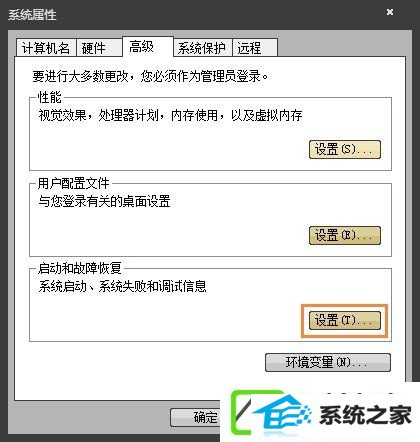The image size is (420, 442).
Task: Select the 用户配置文件 group label
Action: [x=73, y=183]
